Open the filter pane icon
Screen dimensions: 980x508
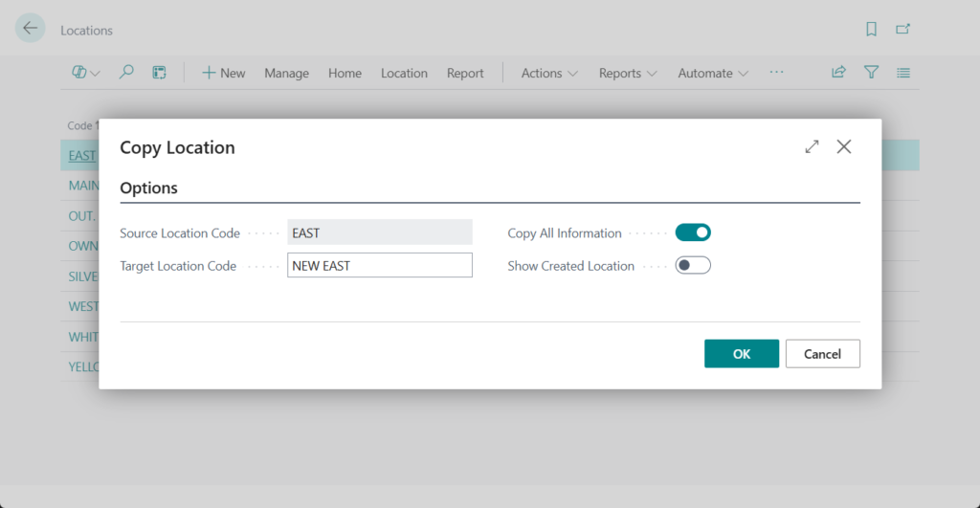[871, 73]
